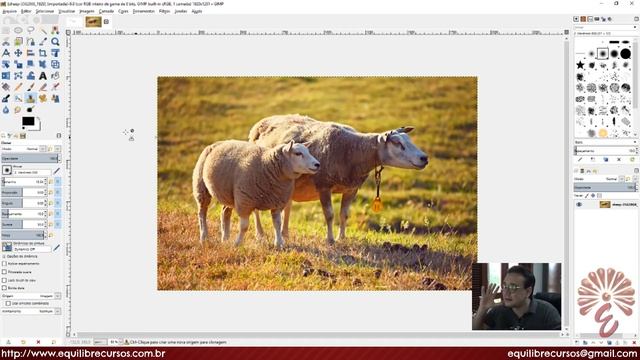The image size is (640, 360).
Task: Select the Crop tool
Action: tap(43, 53)
